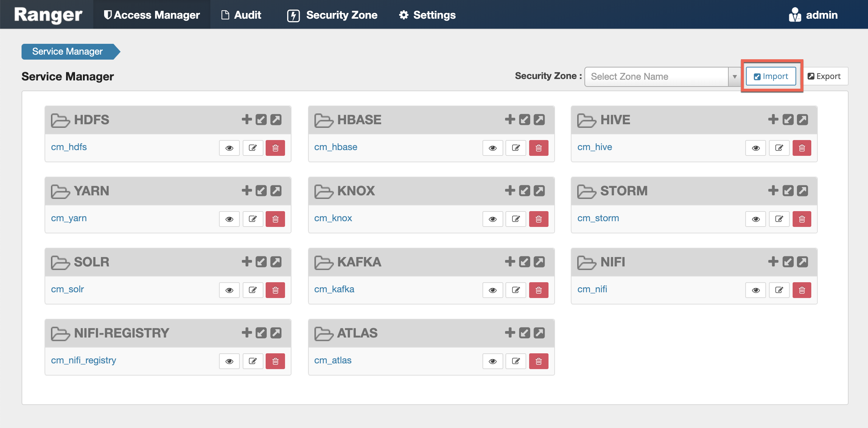View cm_storm service details via eye icon

tap(756, 219)
